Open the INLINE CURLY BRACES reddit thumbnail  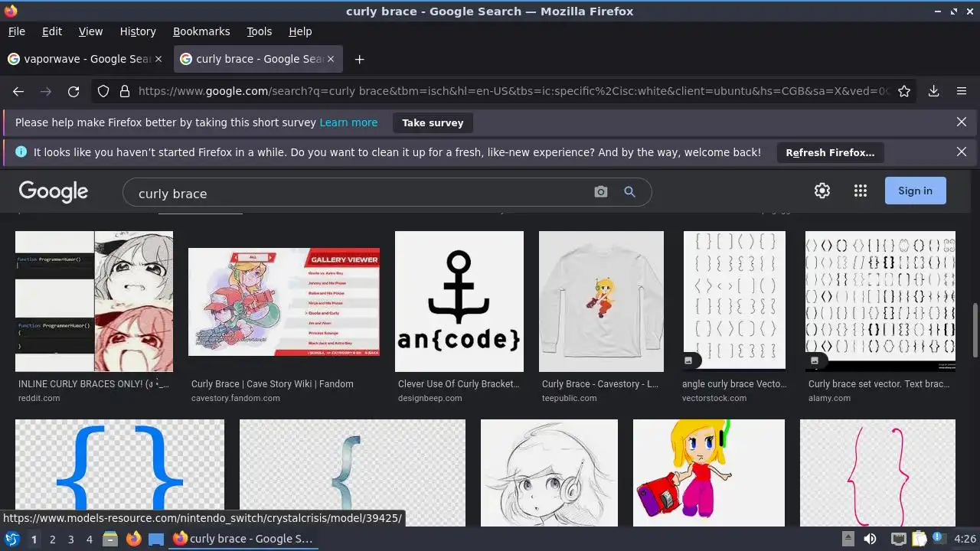coord(94,302)
